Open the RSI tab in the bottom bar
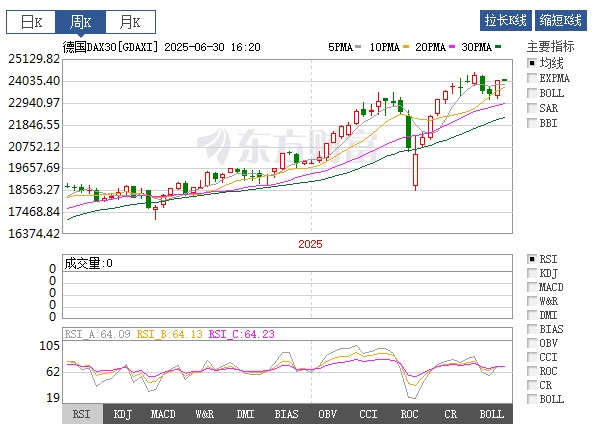The width and height of the screenshot is (596, 433). [82, 414]
